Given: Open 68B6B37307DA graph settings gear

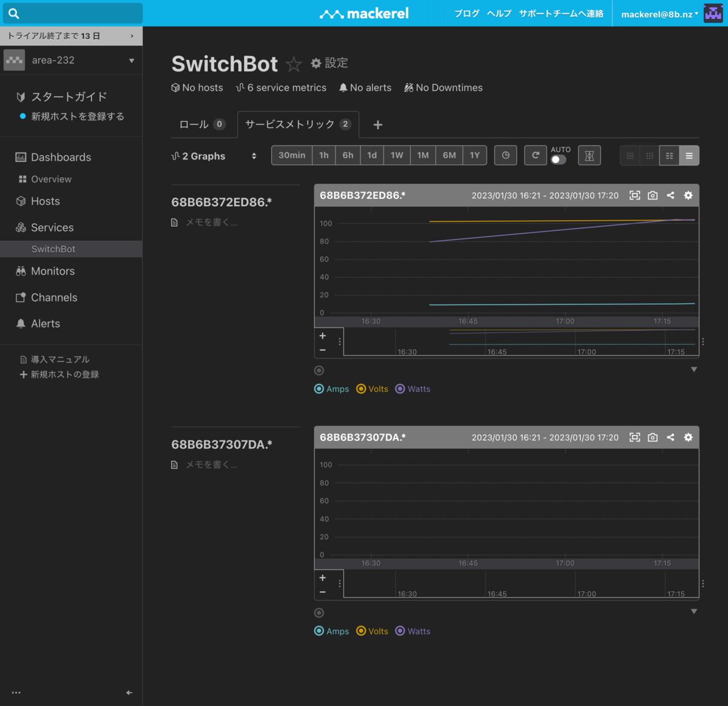Looking at the screenshot, I should (688, 437).
